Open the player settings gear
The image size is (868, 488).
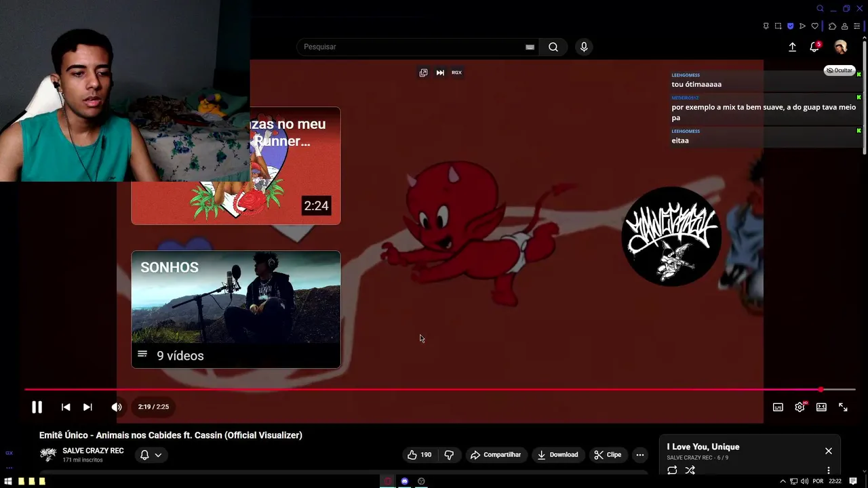pyautogui.click(x=800, y=407)
